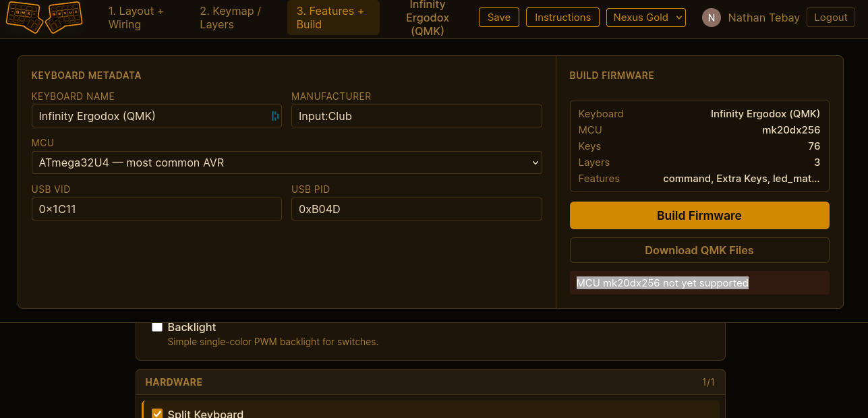Viewport: 868px width, 418px height.
Task: Switch to Keymap / Layers step
Action: [x=234, y=18]
